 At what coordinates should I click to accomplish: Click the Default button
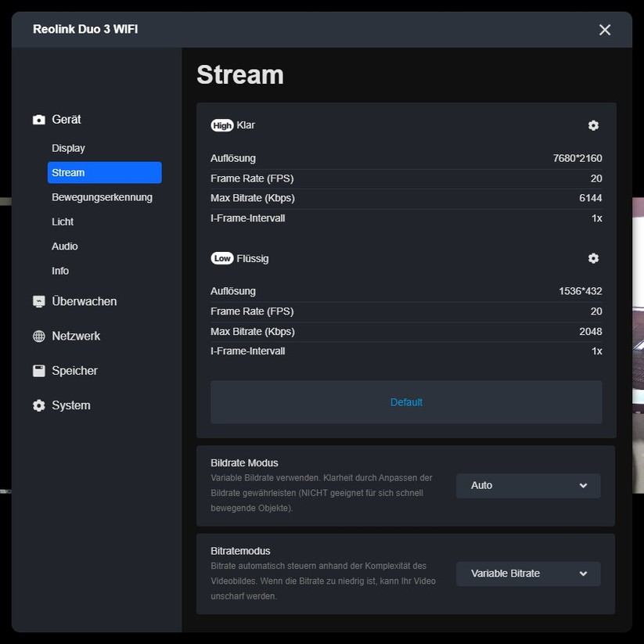[406, 401]
